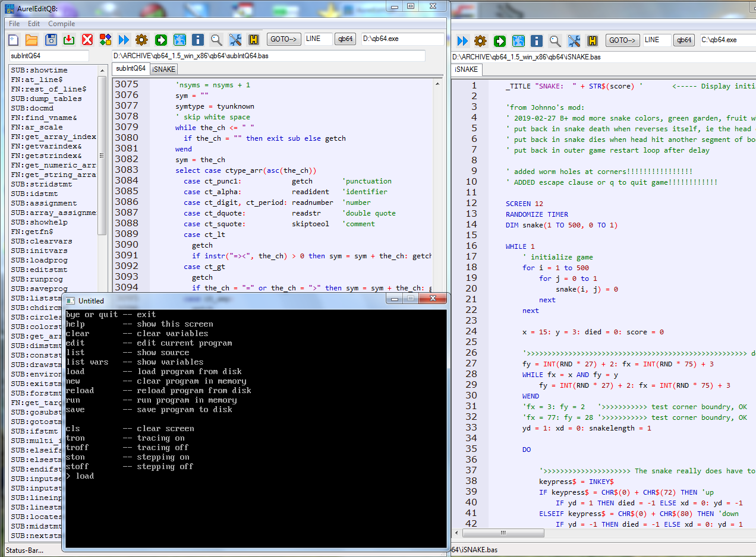Screen dimensions: 756x557
Task: Click the D:\qb64.exe path field
Action: click(x=403, y=39)
